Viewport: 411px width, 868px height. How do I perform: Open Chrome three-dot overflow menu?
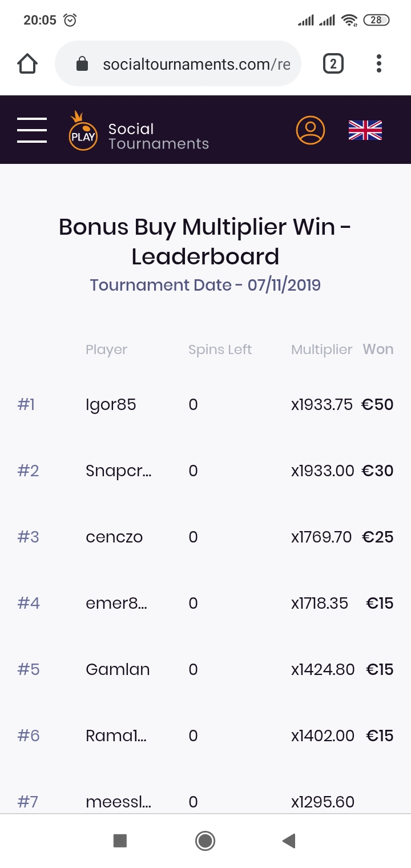pyautogui.click(x=379, y=64)
